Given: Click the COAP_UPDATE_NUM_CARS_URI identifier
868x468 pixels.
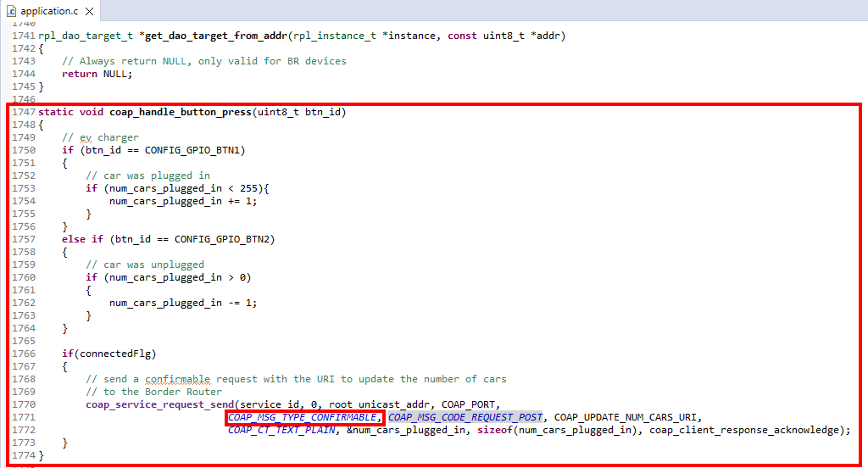Looking at the screenshot, I should point(627,417).
